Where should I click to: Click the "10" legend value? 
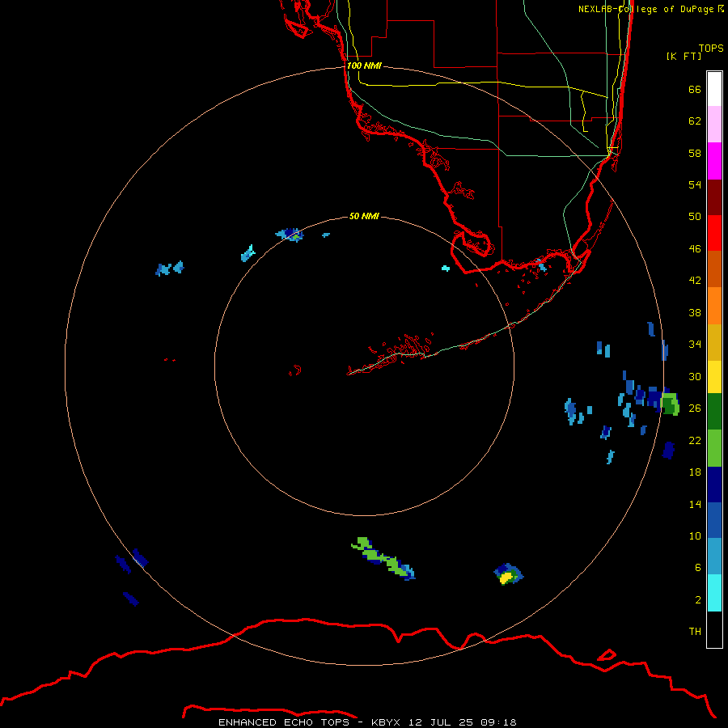(x=695, y=535)
